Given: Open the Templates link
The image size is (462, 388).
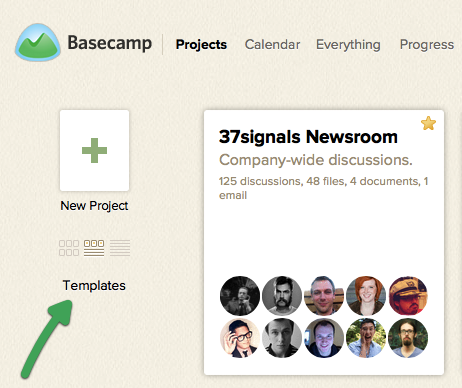Looking at the screenshot, I should coord(94,286).
